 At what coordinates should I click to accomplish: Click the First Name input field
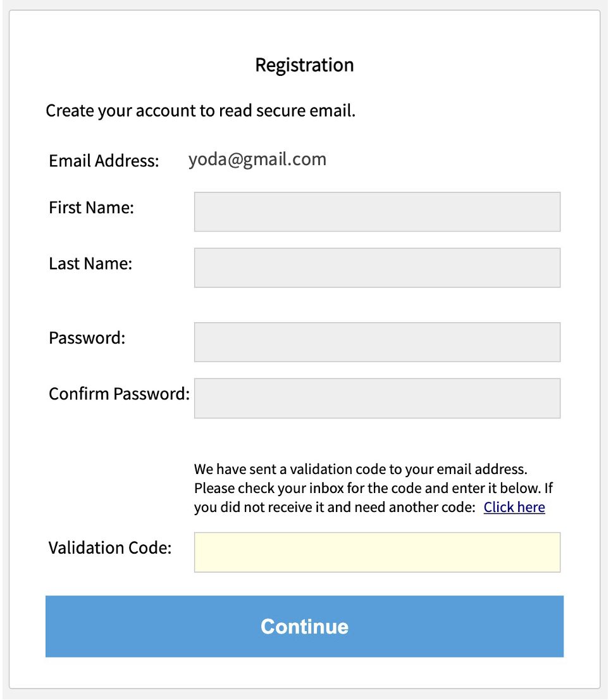click(x=377, y=212)
